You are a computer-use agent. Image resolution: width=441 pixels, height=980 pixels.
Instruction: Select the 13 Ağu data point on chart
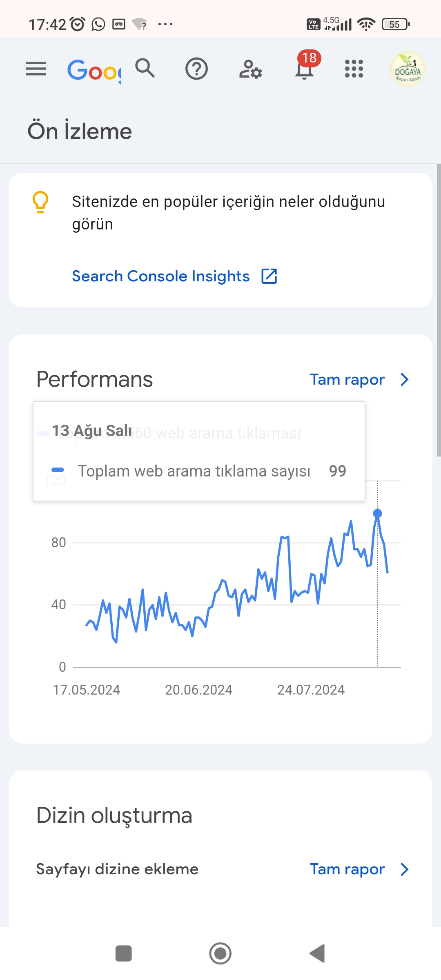pos(378,513)
